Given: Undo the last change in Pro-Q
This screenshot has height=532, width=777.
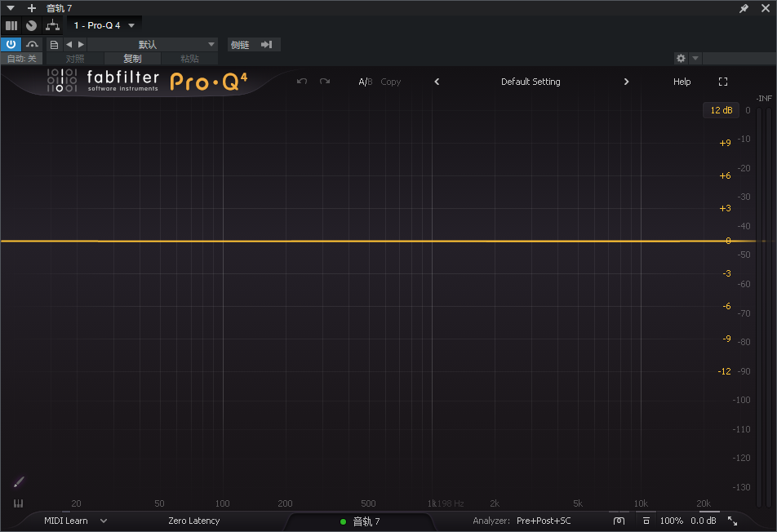Looking at the screenshot, I should [302, 82].
